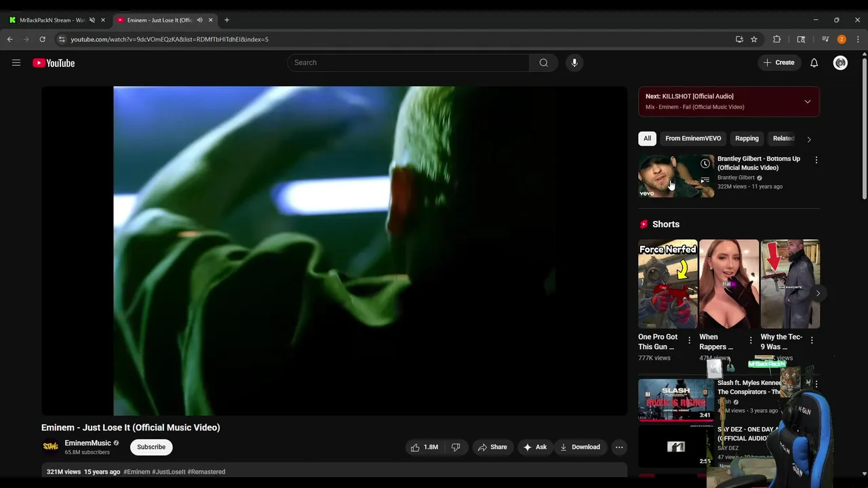Open options for 'One Pro Got This Gun' short

(x=690, y=340)
